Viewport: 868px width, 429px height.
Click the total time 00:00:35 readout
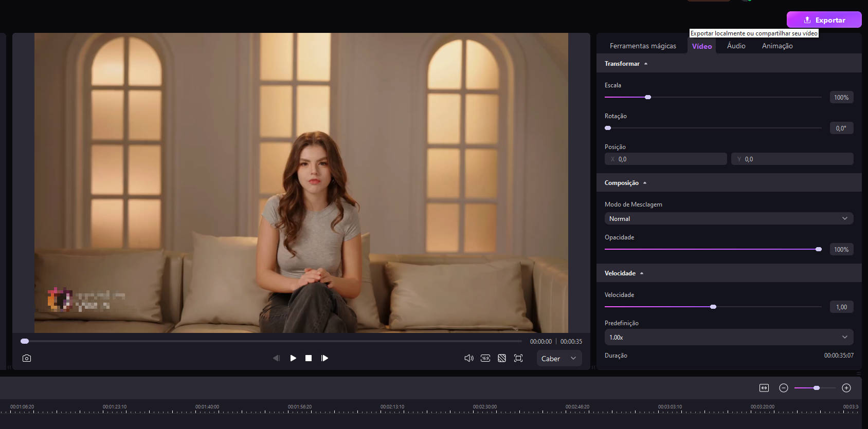tap(571, 342)
